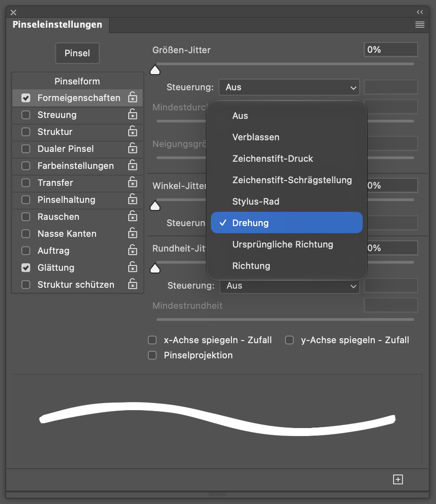The width and height of the screenshot is (436, 504).
Task: Choose Zeichenstift-Druck option
Action: click(x=287, y=159)
